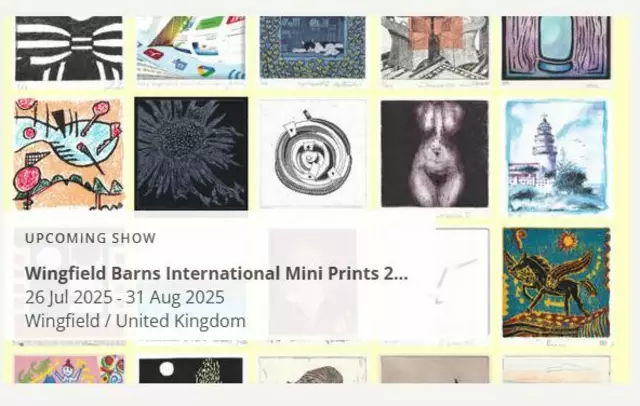Open the orange building with railway tracks print
The height and width of the screenshot is (406, 640).
coord(435,48)
